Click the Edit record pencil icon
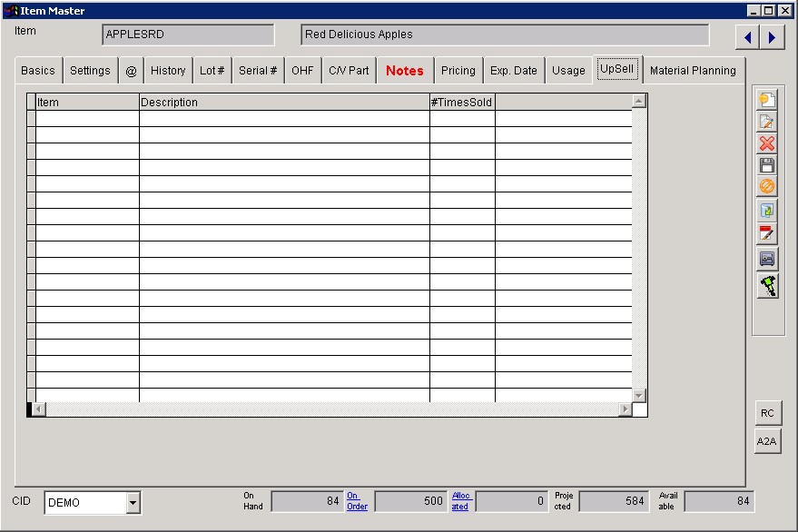798x532 pixels. [767, 122]
